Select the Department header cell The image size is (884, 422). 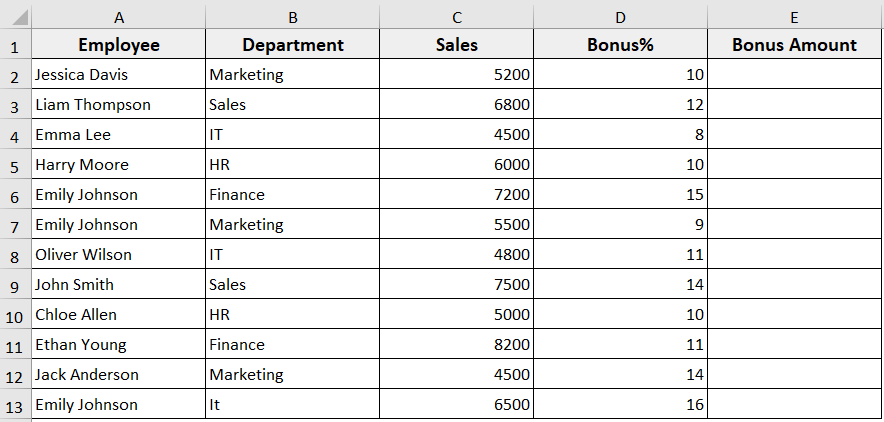point(293,45)
